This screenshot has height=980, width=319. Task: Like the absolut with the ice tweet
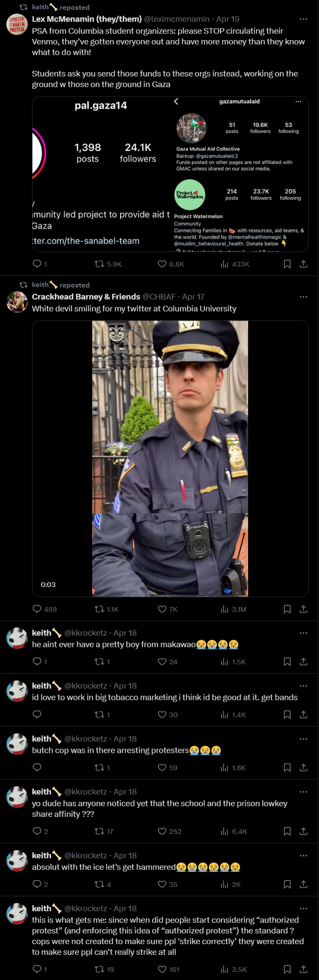[167, 884]
